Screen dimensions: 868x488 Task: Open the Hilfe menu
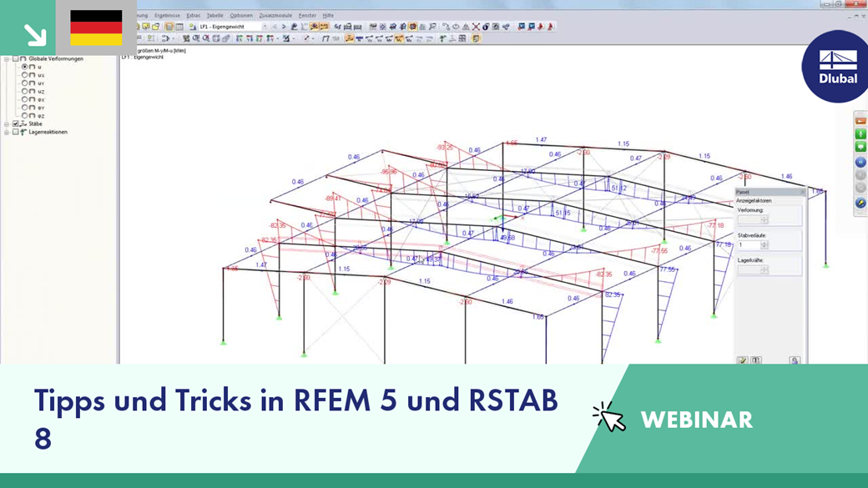pos(328,16)
